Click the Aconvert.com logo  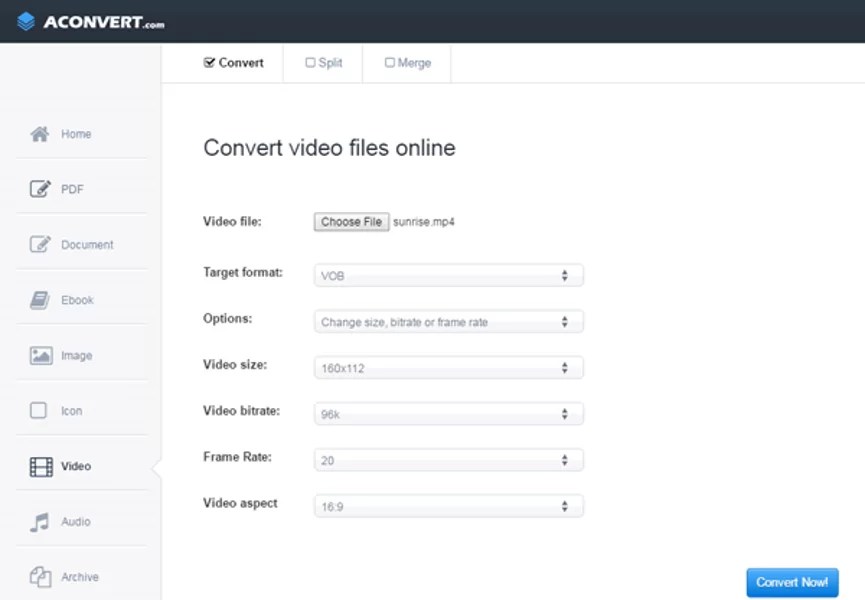pyautogui.click(x=90, y=21)
